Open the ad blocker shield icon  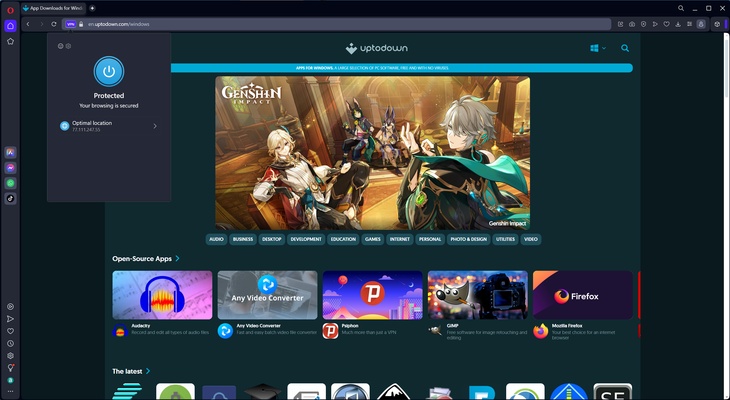[x=643, y=24]
